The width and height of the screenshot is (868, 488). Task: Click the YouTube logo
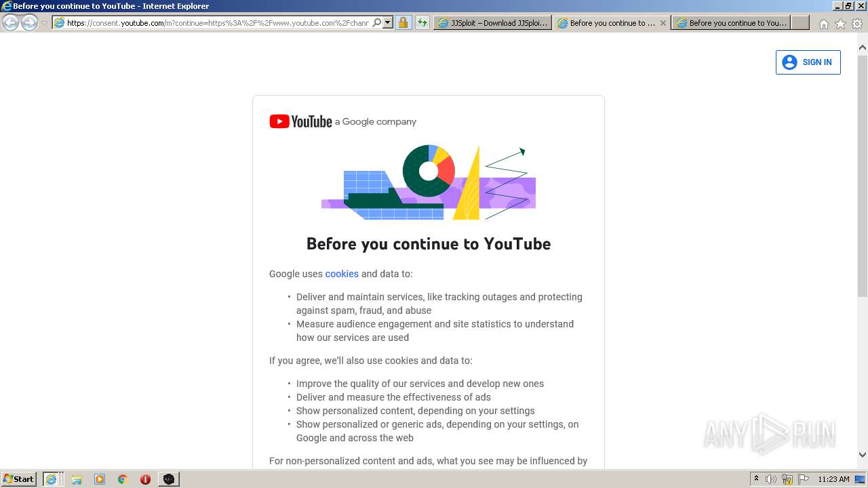point(300,121)
